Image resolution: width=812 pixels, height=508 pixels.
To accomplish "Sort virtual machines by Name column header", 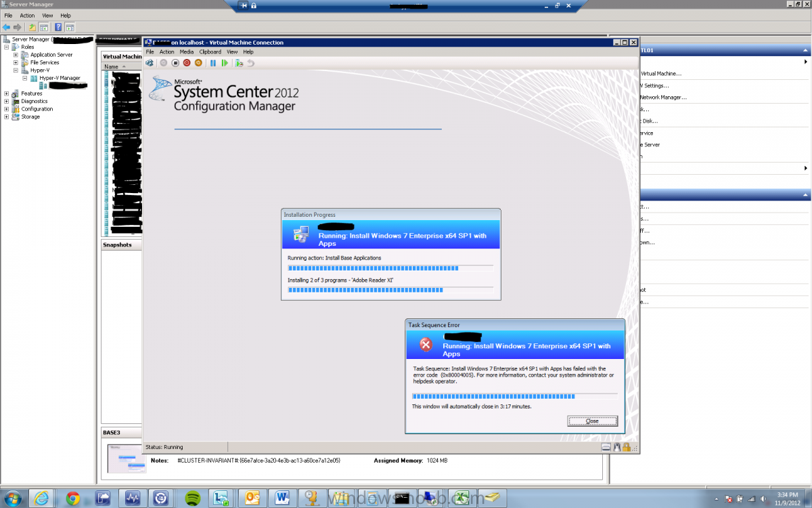I will pyautogui.click(x=122, y=66).
